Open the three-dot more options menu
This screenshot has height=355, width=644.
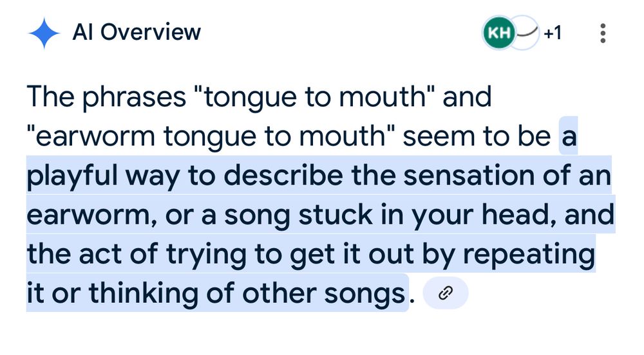603,33
